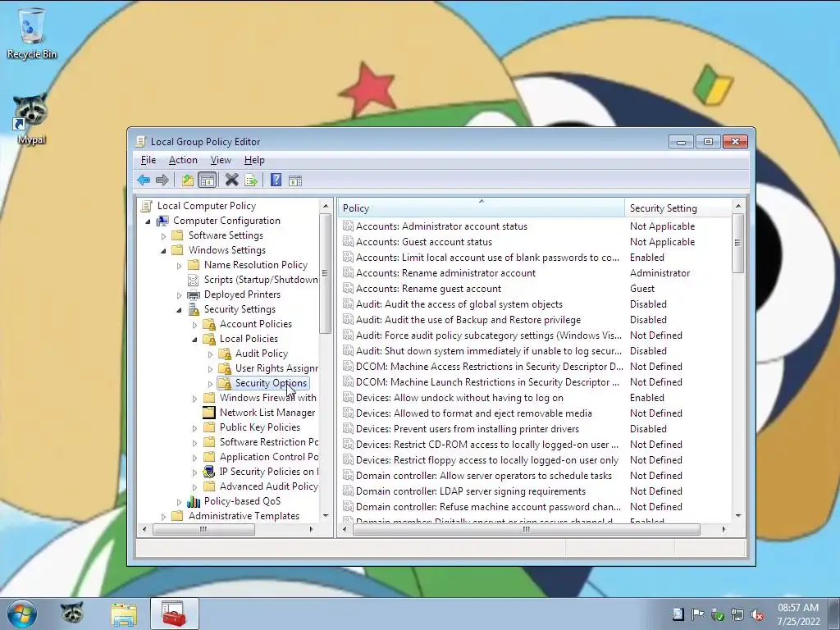Expand the Name Resolution Policy node
Screen dimensions: 840x630
coord(180,265)
